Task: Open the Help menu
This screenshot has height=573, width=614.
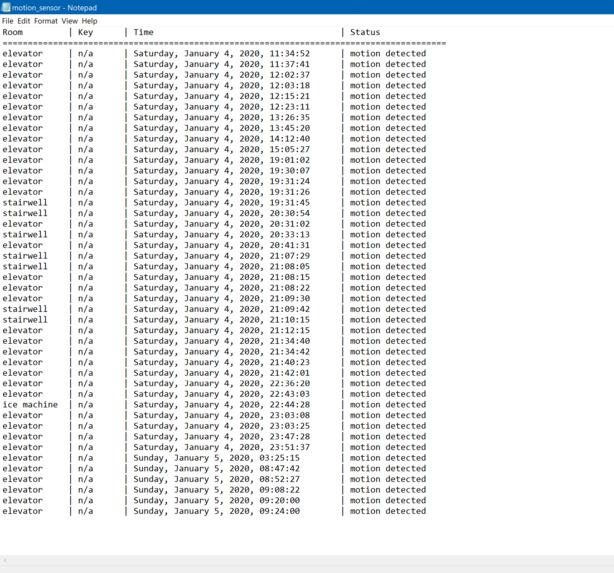Action: click(89, 21)
